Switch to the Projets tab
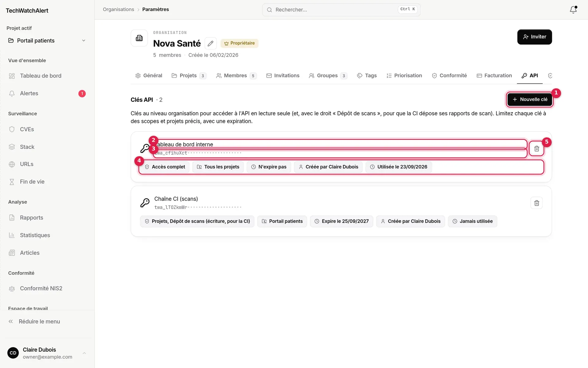The height and width of the screenshot is (368, 588). tap(189, 75)
